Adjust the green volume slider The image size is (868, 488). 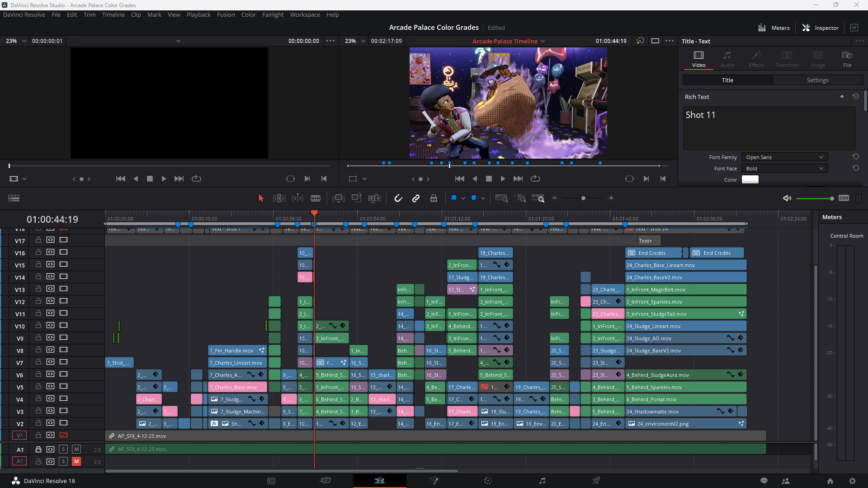click(x=814, y=198)
